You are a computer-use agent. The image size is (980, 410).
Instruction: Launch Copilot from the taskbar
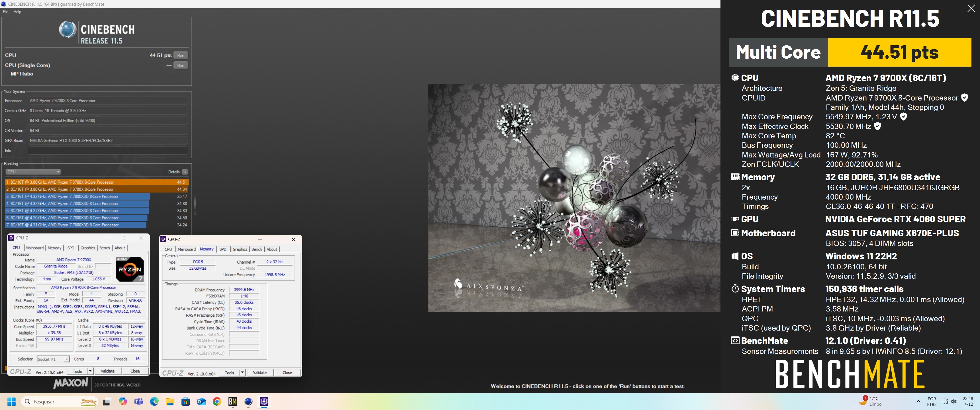tap(123, 402)
